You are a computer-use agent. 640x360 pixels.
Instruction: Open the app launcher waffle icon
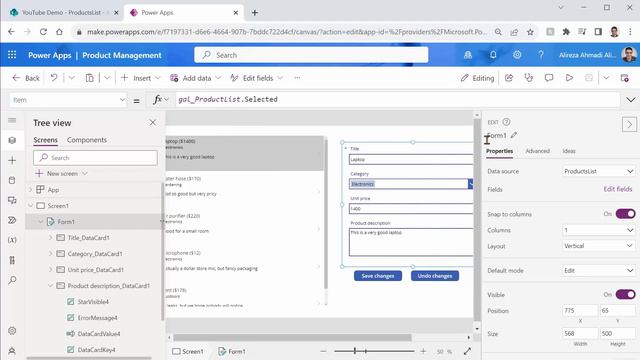[12, 55]
